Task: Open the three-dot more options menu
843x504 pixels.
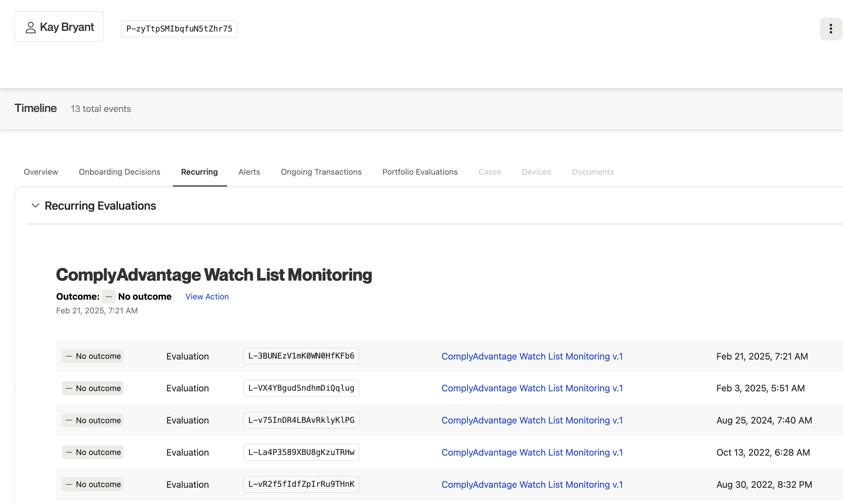Action: click(x=831, y=29)
